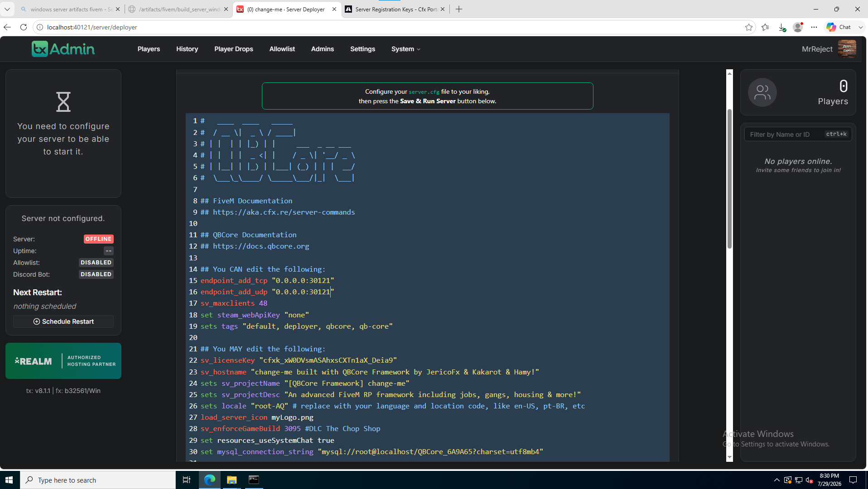
Task: Focus the Filter by Name or ID field
Action: 798,134
